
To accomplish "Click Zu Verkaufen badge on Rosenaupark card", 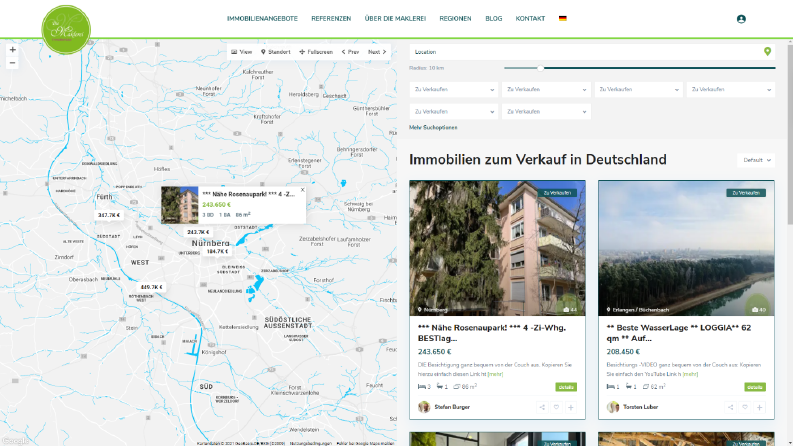I will (557, 193).
